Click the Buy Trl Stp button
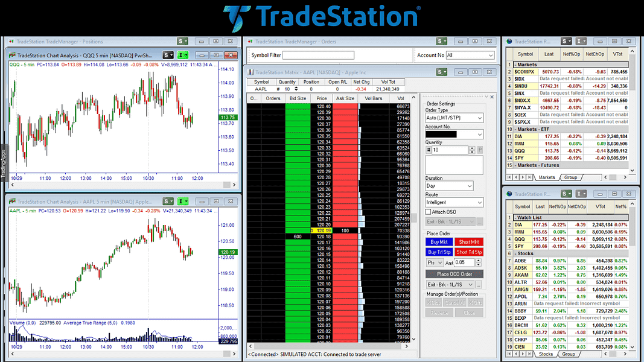Image resolution: width=644 pixels, height=362 pixels. pos(439,252)
